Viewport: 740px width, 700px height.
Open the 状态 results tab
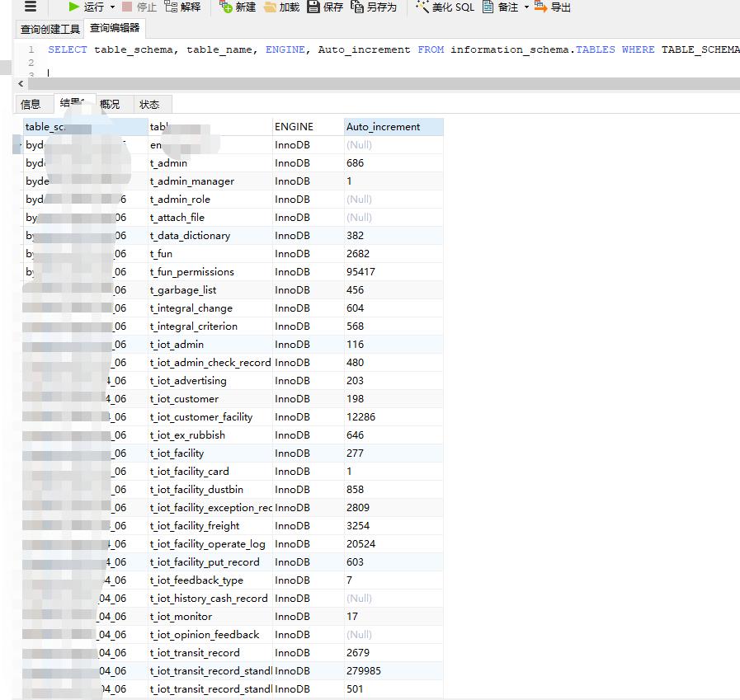[x=150, y=104]
